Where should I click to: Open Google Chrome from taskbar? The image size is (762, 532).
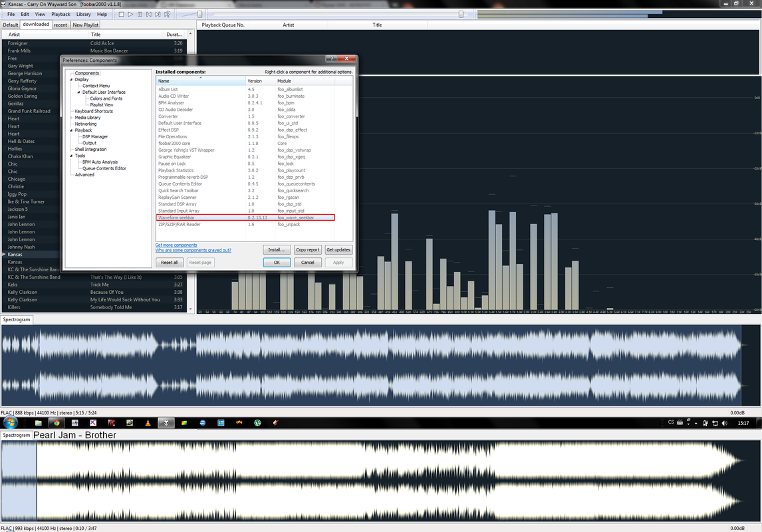57,423
